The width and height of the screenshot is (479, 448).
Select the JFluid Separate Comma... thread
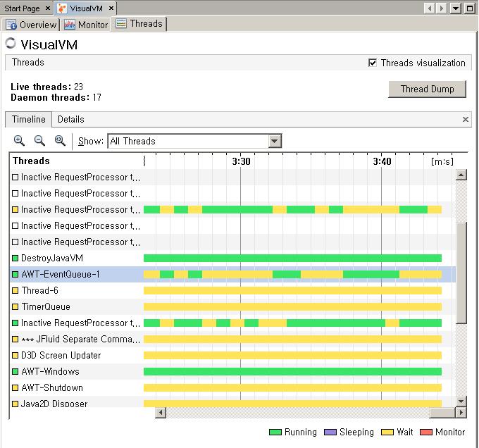232,340
